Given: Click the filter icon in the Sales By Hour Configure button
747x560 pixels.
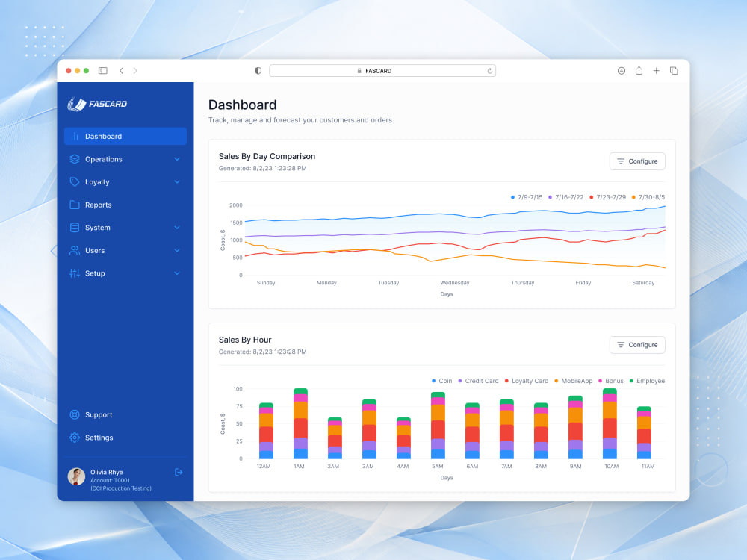Looking at the screenshot, I should pos(621,345).
